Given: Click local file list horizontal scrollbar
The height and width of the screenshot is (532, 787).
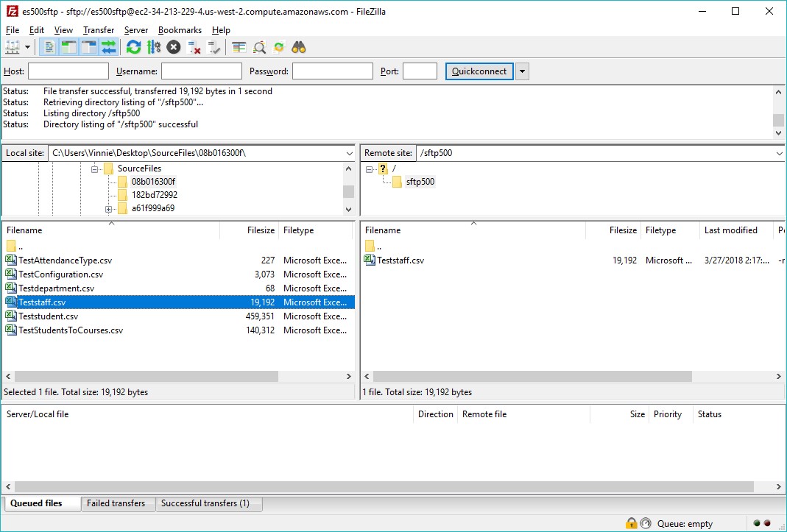Looking at the screenshot, I should [146, 376].
